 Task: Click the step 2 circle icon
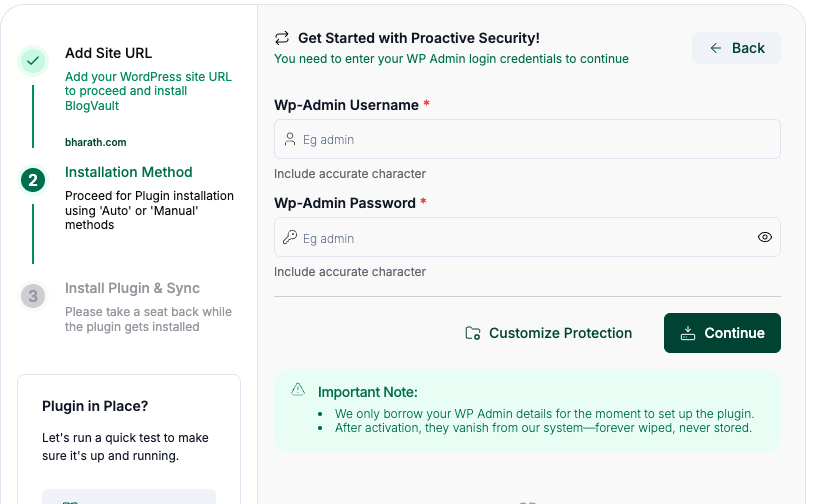tap(33, 180)
